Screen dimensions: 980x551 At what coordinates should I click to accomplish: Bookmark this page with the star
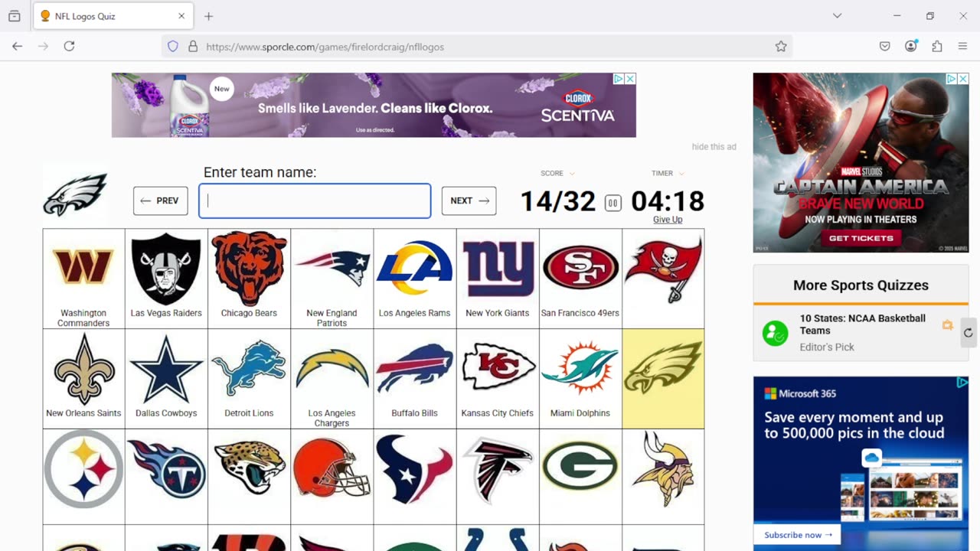point(781,47)
